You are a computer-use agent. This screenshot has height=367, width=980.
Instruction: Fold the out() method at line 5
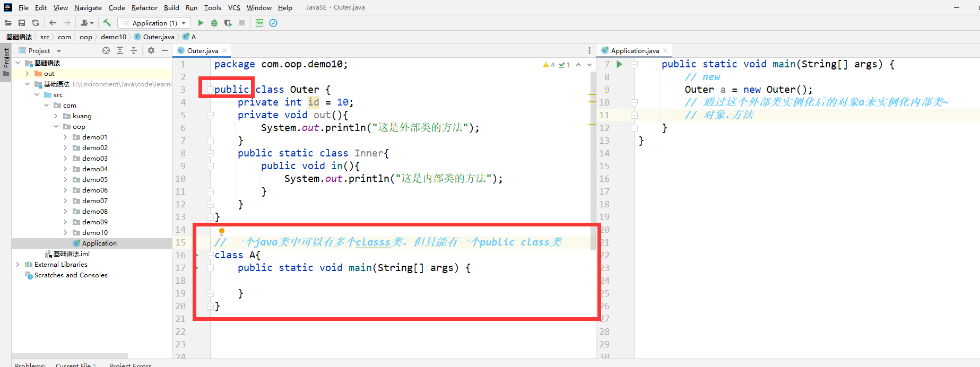pyautogui.click(x=210, y=115)
